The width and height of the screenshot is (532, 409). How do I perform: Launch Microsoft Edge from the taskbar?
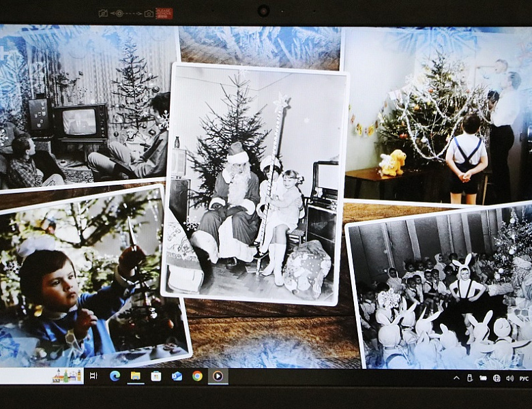(115, 376)
